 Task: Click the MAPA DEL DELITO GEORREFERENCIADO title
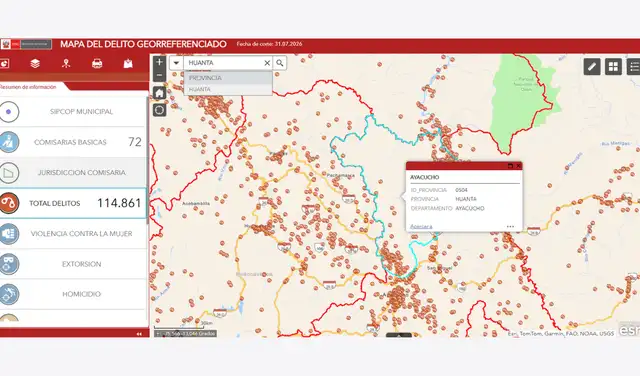point(143,44)
